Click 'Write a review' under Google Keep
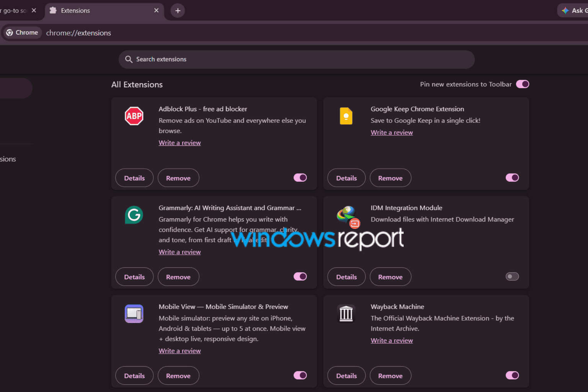This screenshot has width=588, height=392. (392, 132)
